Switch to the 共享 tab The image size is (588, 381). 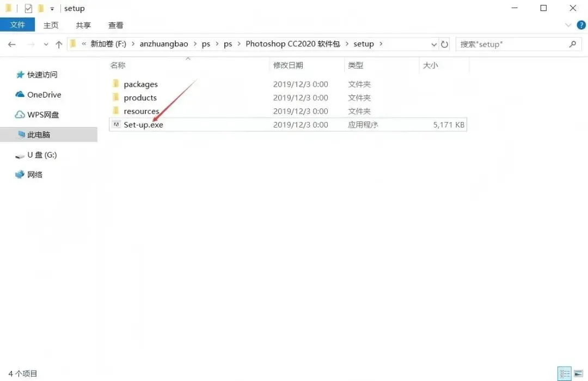(x=83, y=25)
